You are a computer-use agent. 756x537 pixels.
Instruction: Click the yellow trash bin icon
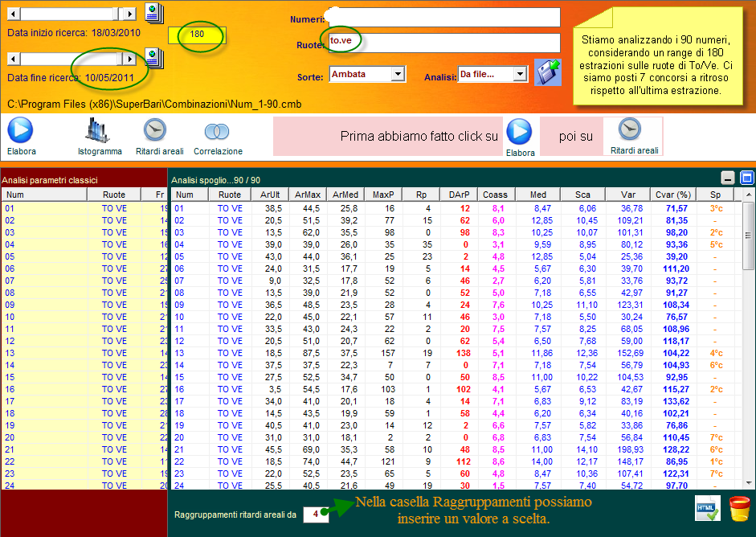click(x=740, y=509)
